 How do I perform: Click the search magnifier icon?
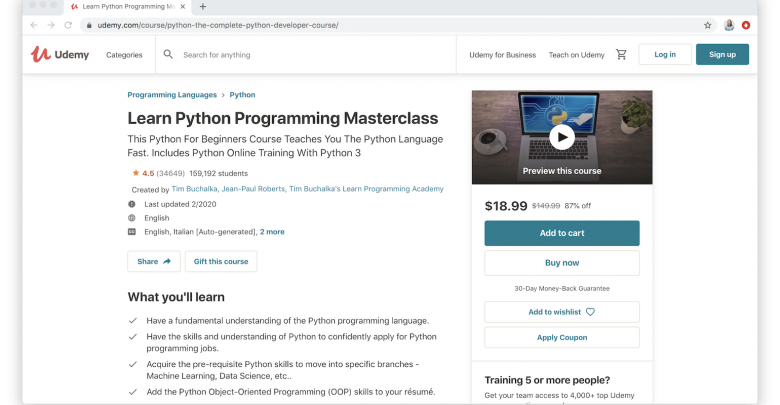pos(168,54)
